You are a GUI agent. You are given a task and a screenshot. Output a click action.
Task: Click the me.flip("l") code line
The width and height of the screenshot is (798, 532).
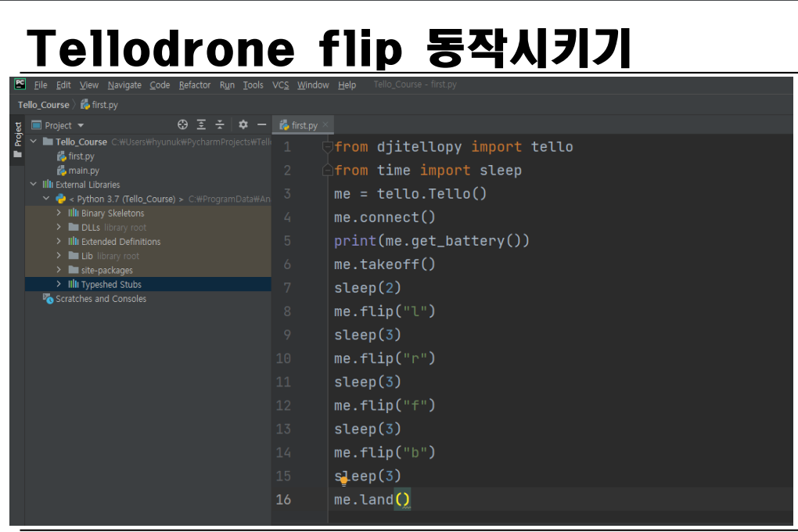click(385, 311)
